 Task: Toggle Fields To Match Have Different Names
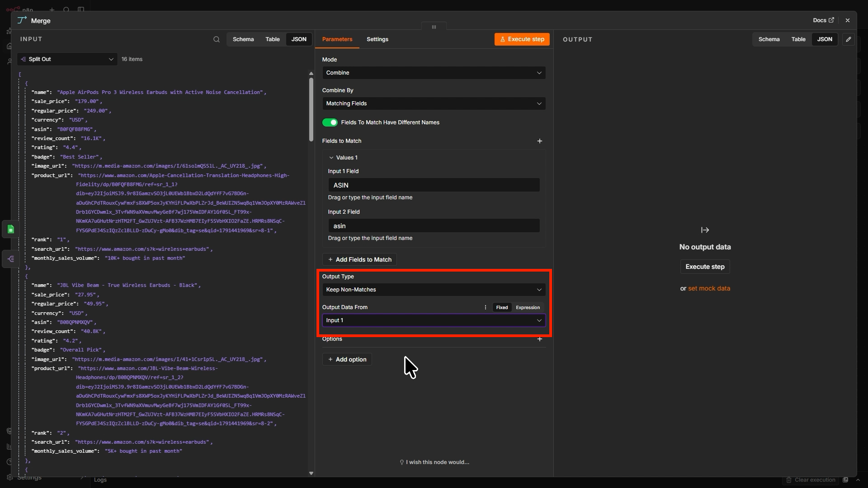[x=330, y=122]
